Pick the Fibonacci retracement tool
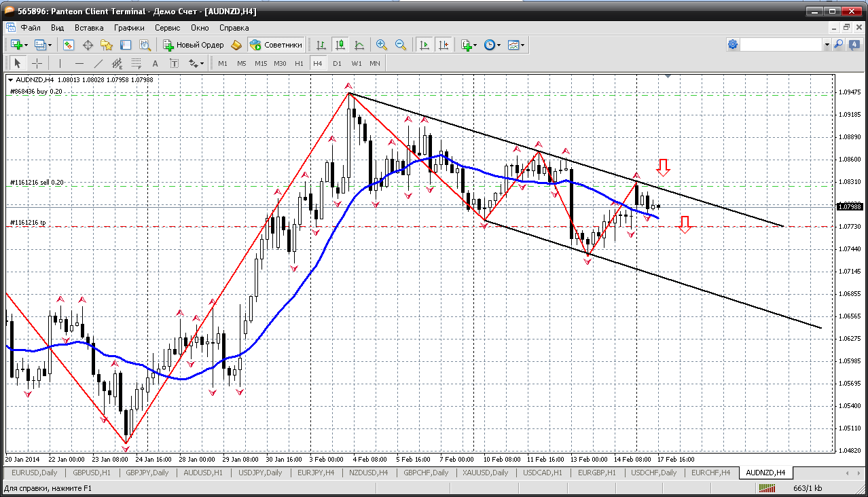 [x=136, y=63]
